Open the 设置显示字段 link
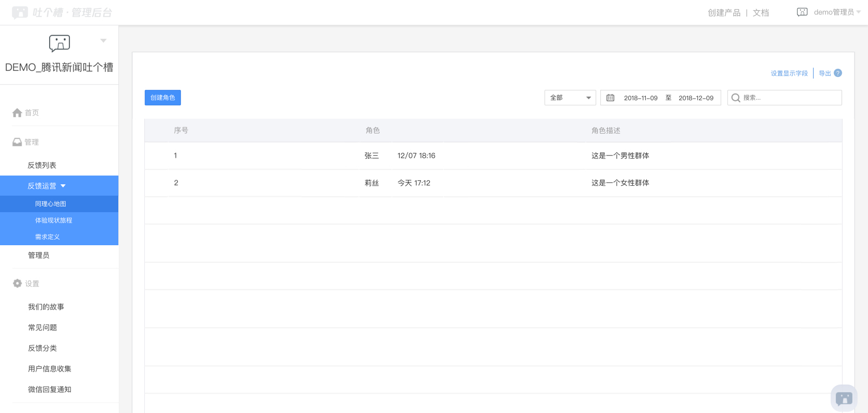The width and height of the screenshot is (868, 413). (x=789, y=73)
